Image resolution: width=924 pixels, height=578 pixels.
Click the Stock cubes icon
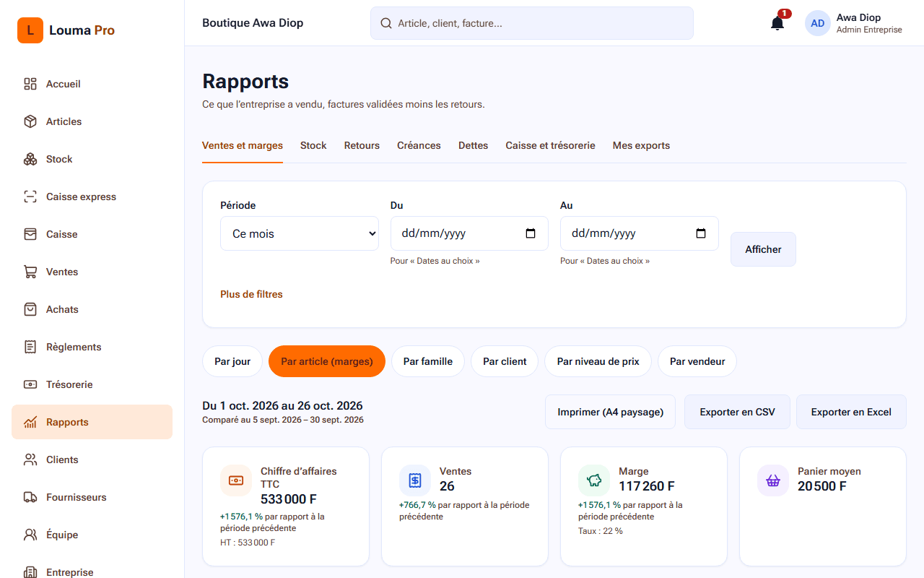30,159
